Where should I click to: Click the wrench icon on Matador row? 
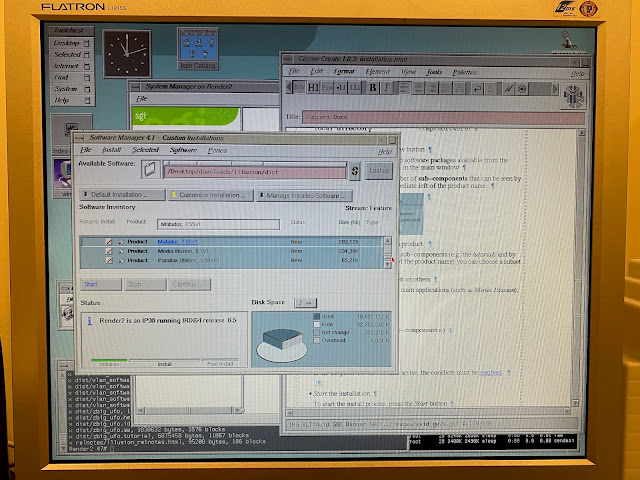[x=121, y=242]
